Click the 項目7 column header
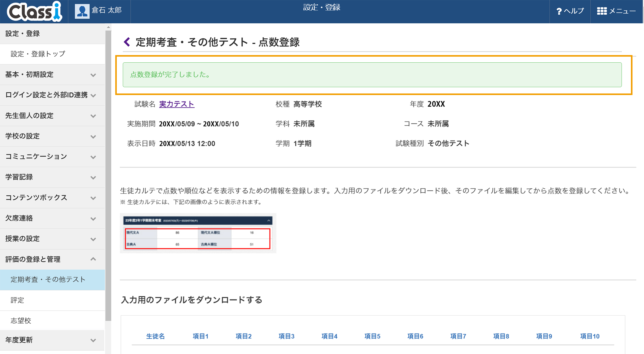Viewport: 644px width, 354px height. click(458, 336)
